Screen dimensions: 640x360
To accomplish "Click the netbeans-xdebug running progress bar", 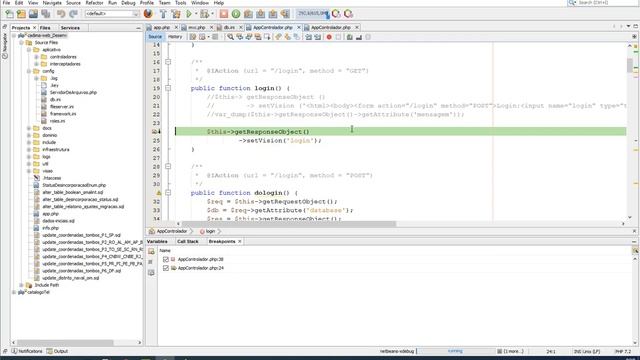I will pyautogui.click(x=455, y=351).
